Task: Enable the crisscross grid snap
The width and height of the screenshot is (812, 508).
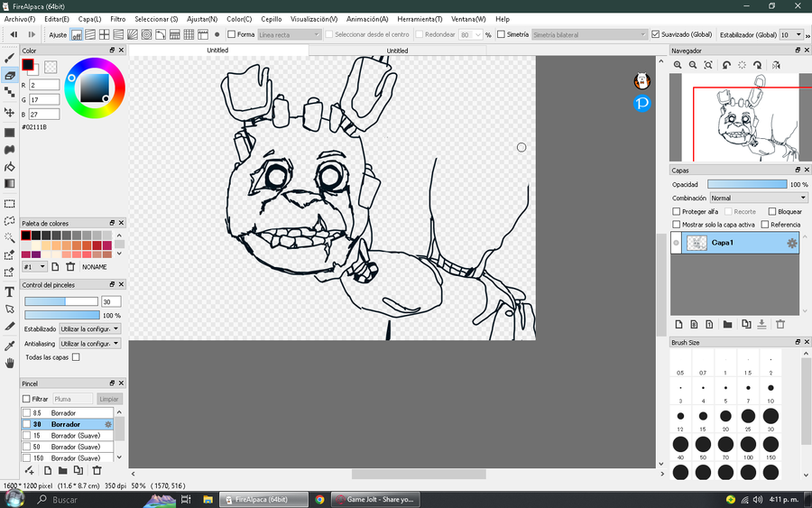Action: [104, 34]
